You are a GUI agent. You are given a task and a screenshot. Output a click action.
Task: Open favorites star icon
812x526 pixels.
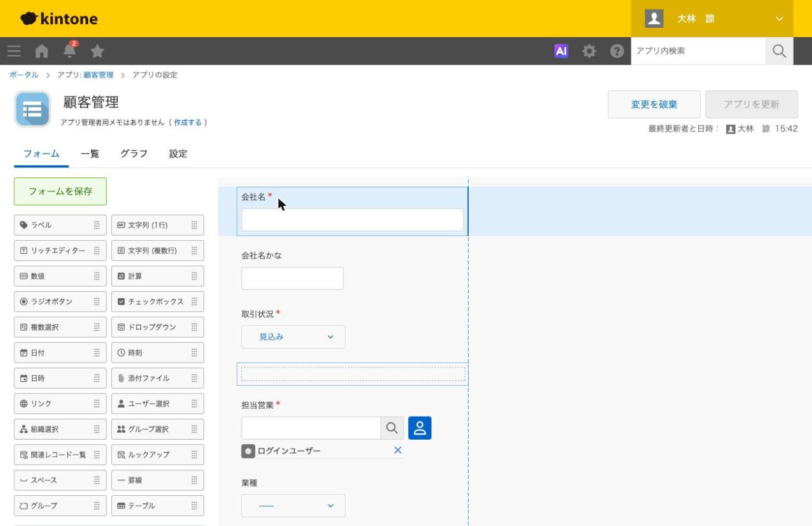click(x=98, y=51)
